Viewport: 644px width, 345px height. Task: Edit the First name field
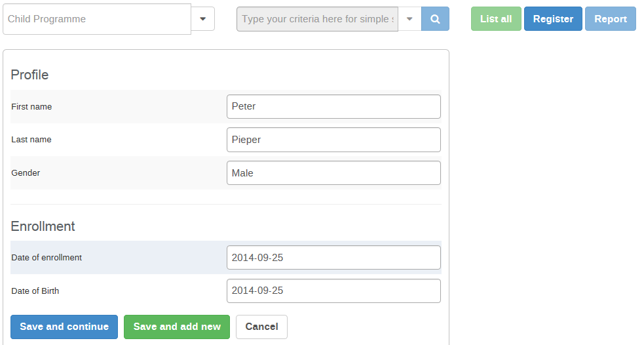coord(333,106)
